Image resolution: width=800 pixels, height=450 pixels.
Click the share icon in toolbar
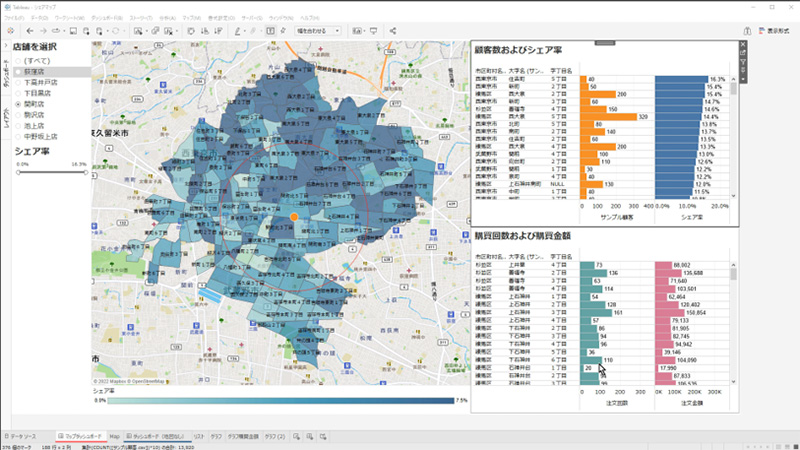(x=393, y=31)
